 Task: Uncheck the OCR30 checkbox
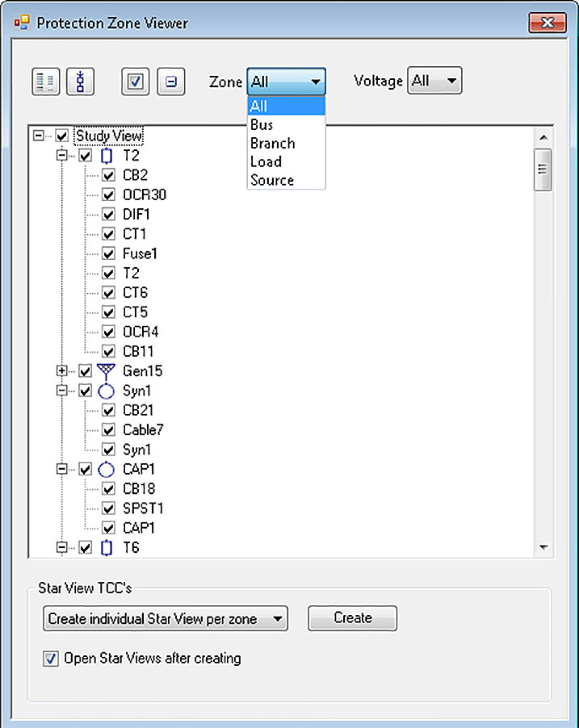(109, 195)
